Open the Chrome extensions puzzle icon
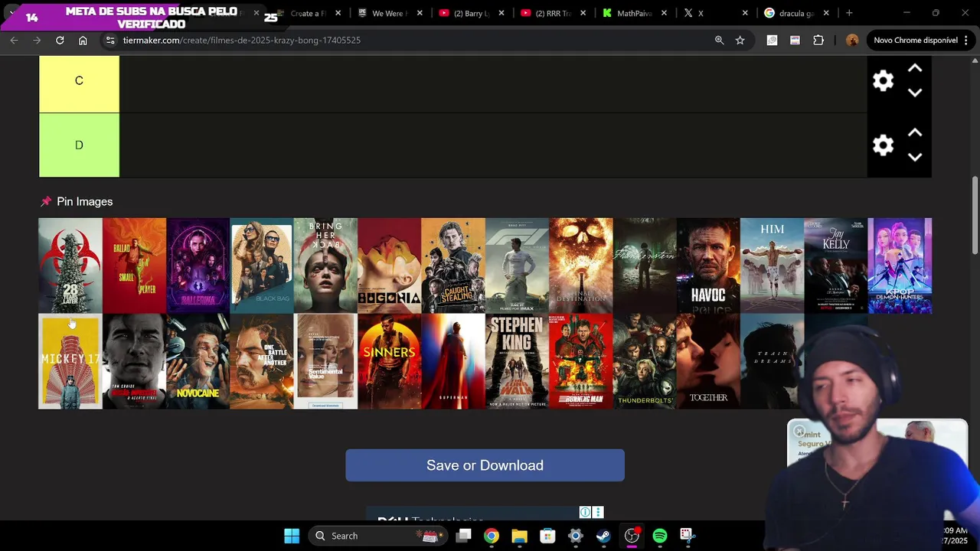The image size is (980, 551). tap(818, 40)
